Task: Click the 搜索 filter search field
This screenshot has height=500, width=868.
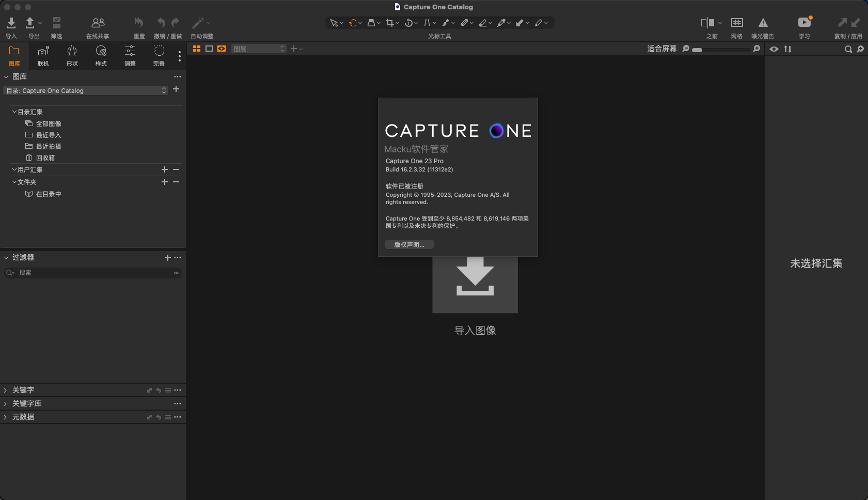Action: pos(93,273)
